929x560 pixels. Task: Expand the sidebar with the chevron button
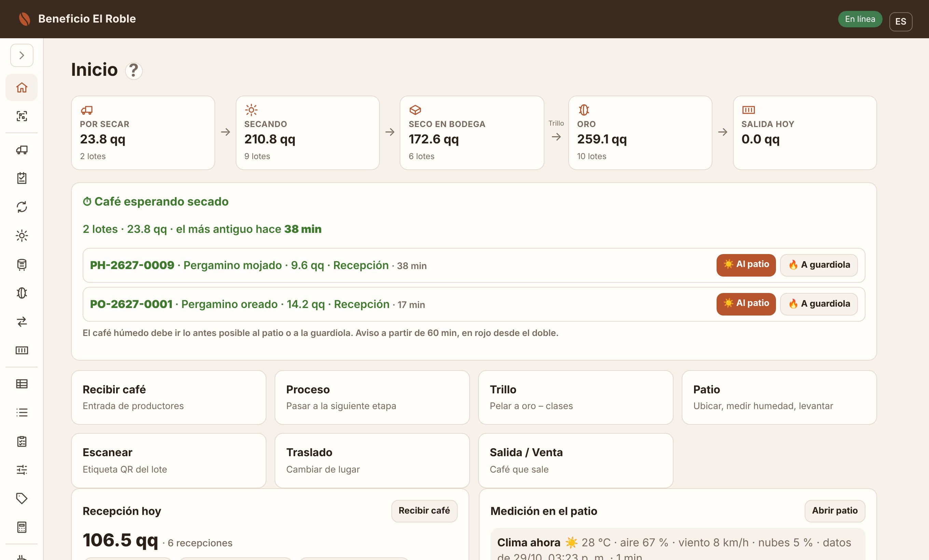22,55
